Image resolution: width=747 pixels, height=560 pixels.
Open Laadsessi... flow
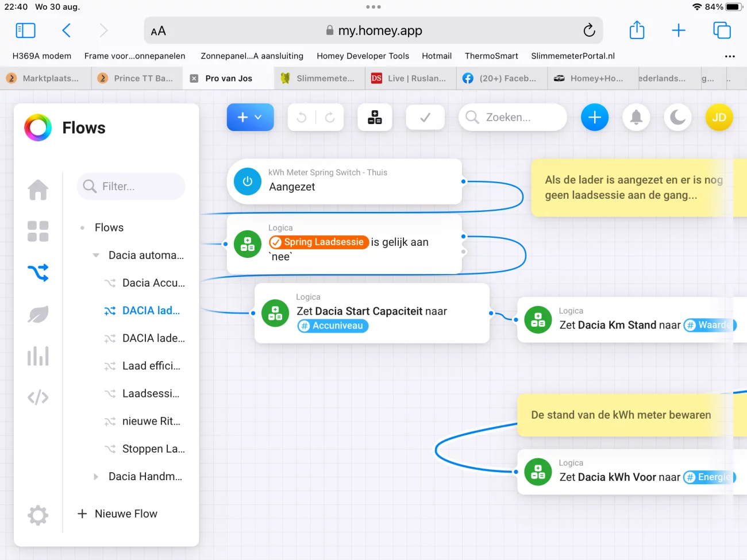[x=143, y=393]
